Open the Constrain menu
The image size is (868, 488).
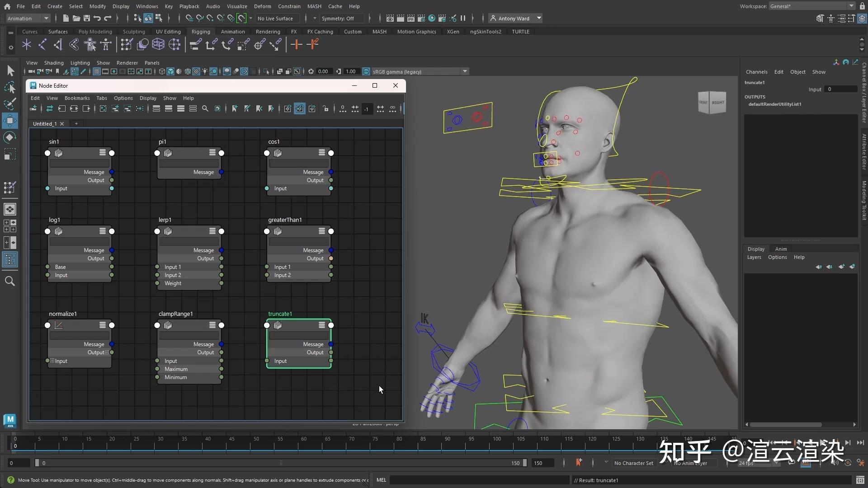(x=289, y=6)
